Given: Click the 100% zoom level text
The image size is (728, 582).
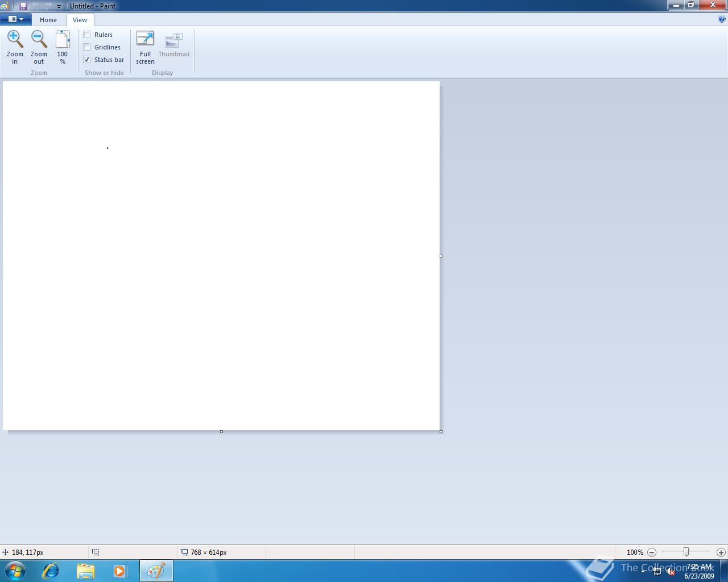Looking at the screenshot, I should click(635, 552).
